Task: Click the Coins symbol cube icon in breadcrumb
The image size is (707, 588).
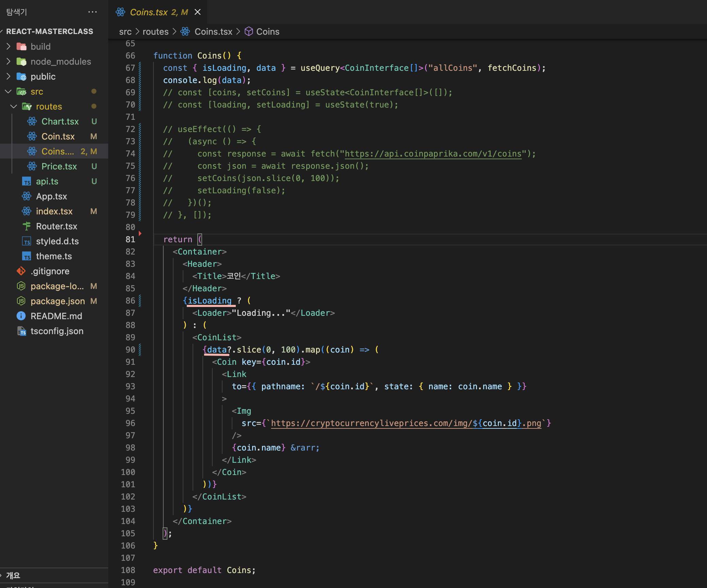Action: [x=249, y=32]
